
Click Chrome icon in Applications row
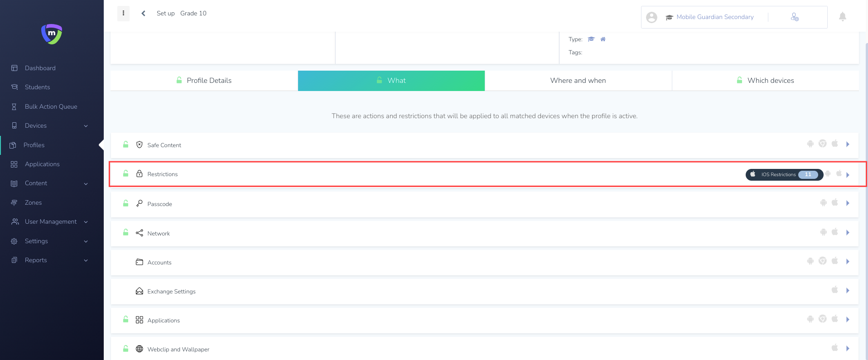823,319
